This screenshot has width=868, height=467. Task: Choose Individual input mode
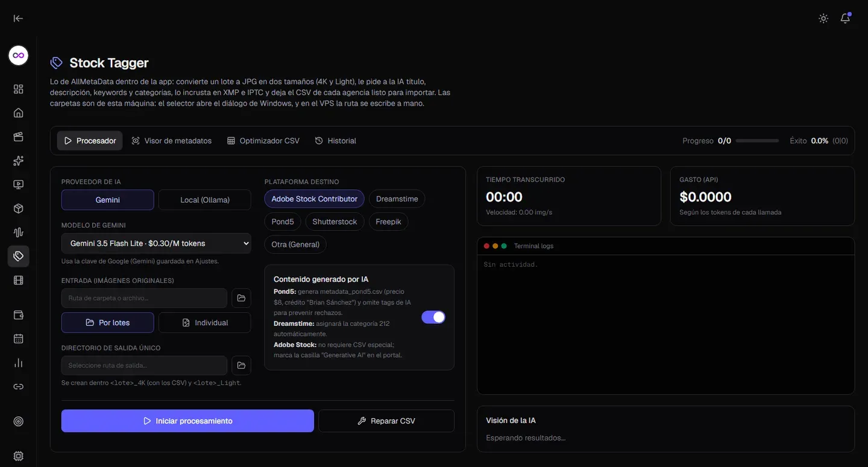pos(205,323)
